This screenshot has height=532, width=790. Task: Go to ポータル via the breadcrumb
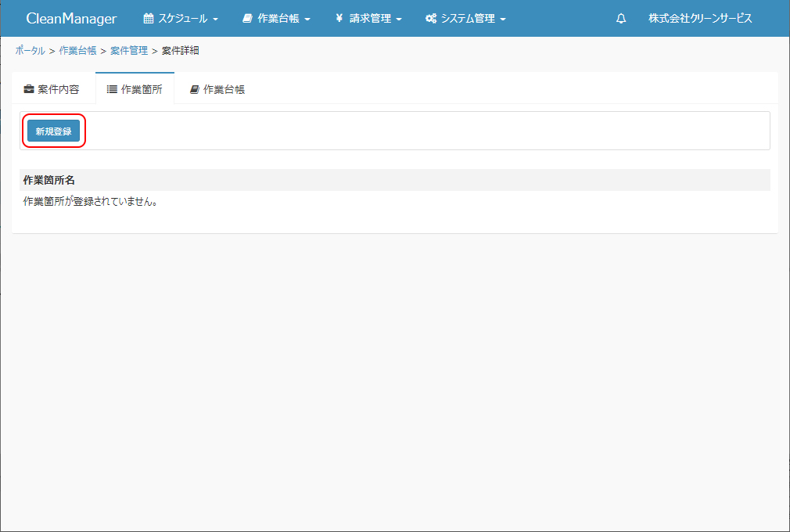[30, 51]
